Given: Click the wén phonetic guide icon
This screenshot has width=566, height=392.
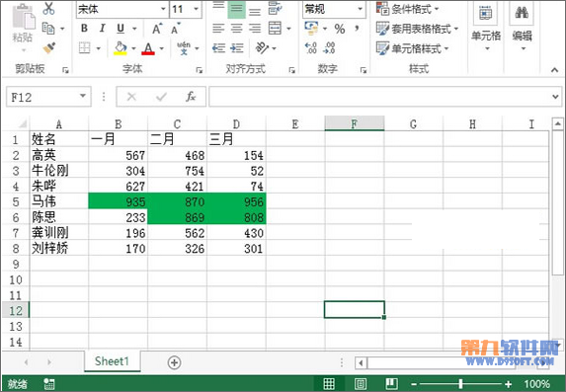Looking at the screenshot, I should click(x=184, y=47).
